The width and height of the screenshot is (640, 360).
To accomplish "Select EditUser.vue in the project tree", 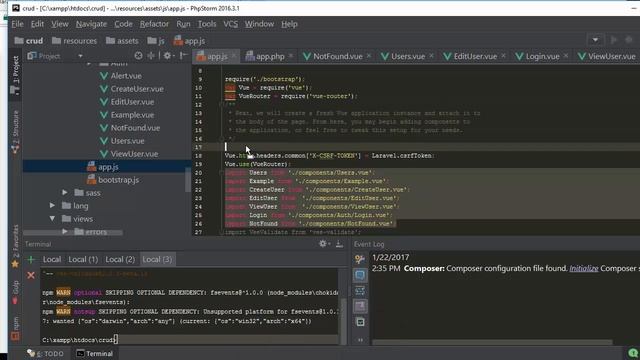I will click(127, 102).
